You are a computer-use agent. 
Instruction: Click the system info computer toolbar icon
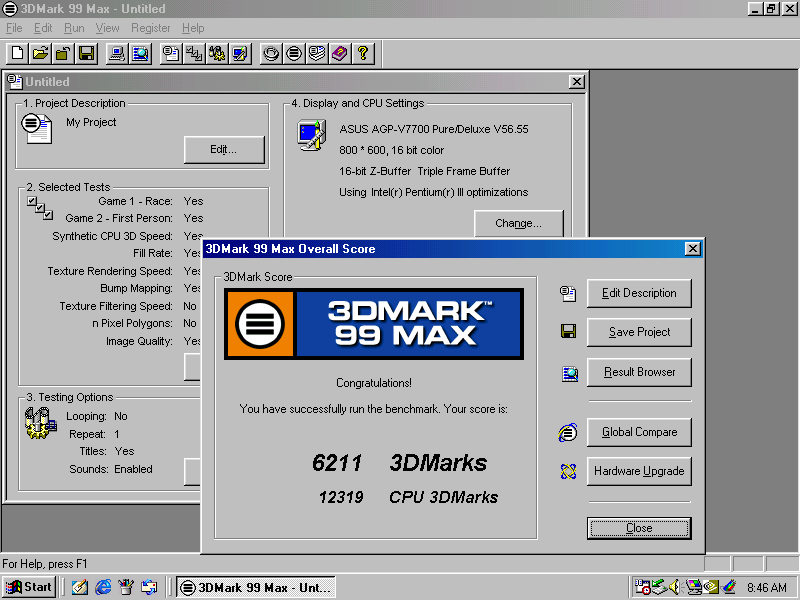click(117, 53)
